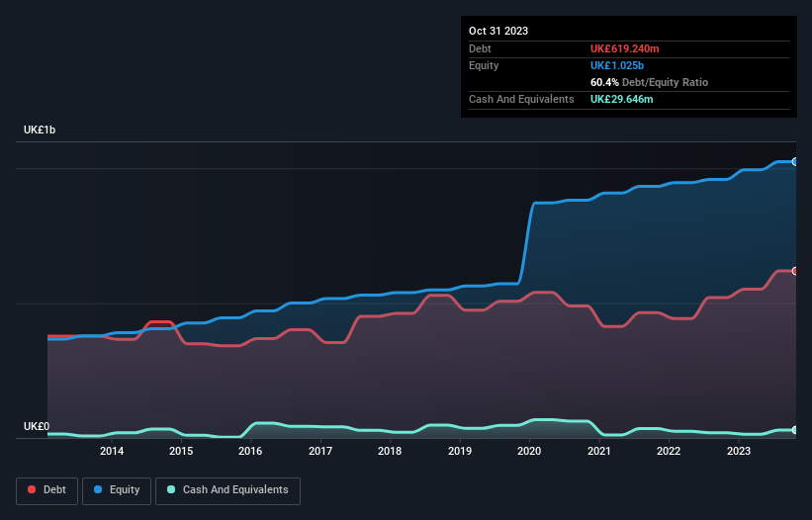
Task: Click the UK£29.646m cash value
Action: click(622, 99)
